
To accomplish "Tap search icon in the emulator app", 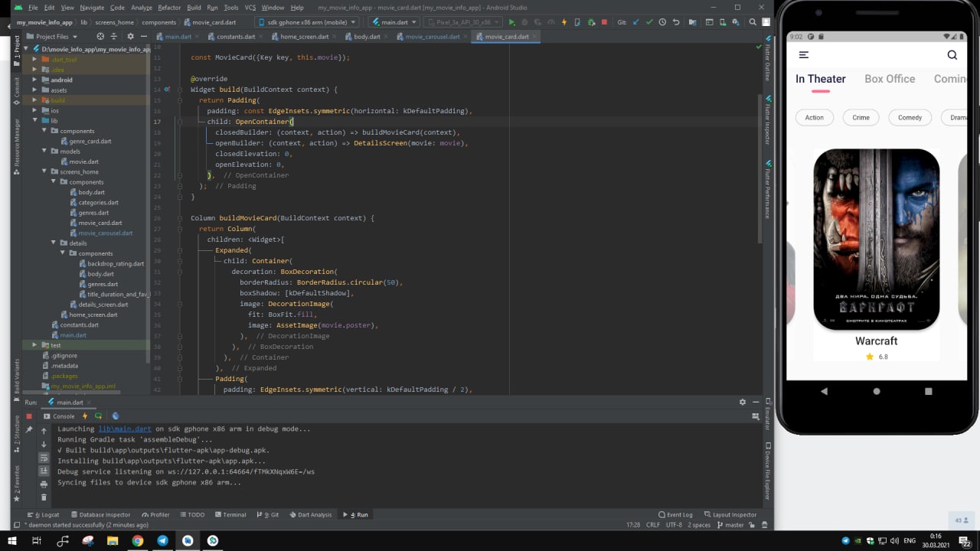I will coord(952,54).
